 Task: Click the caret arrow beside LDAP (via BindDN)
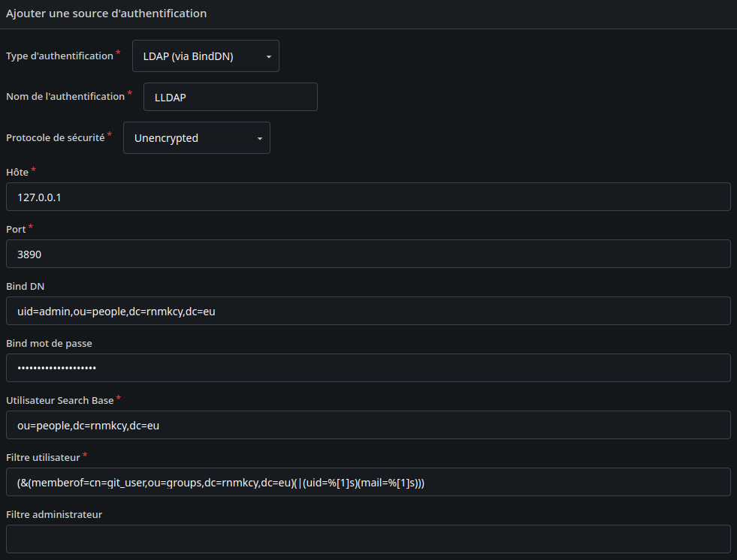coord(269,57)
